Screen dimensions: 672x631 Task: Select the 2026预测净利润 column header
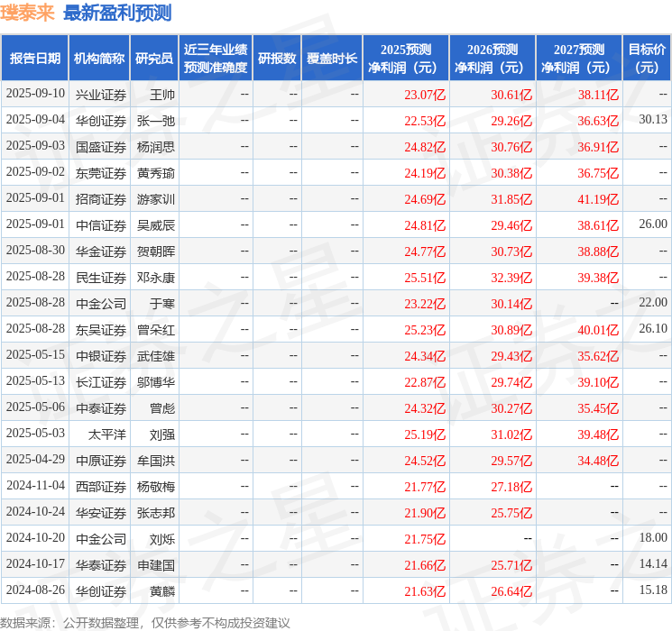(492, 59)
